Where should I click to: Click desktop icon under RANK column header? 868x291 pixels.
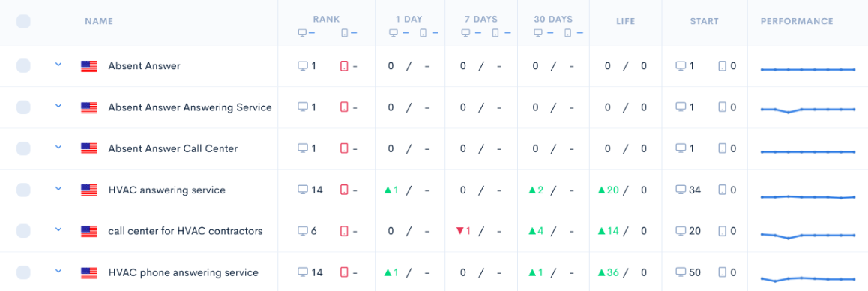[x=302, y=33]
